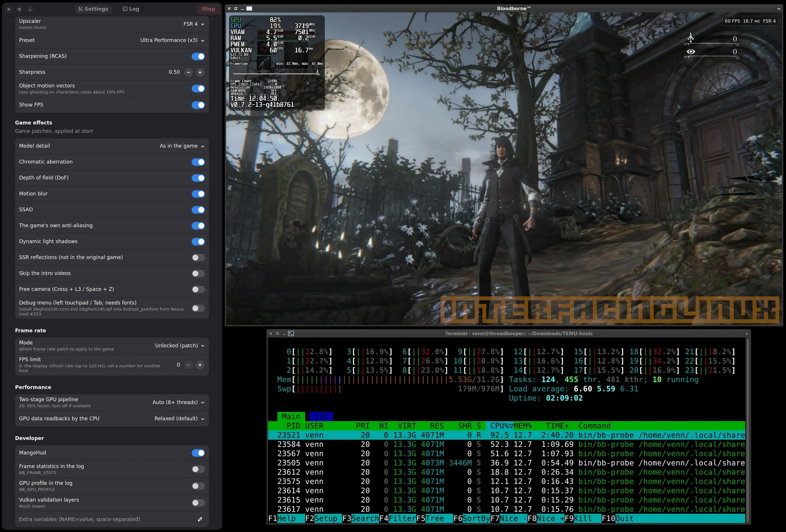Image resolution: width=786 pixels, height=532 pixels.
Task: Toggle Motion blur off
Action: coord(198,194)
